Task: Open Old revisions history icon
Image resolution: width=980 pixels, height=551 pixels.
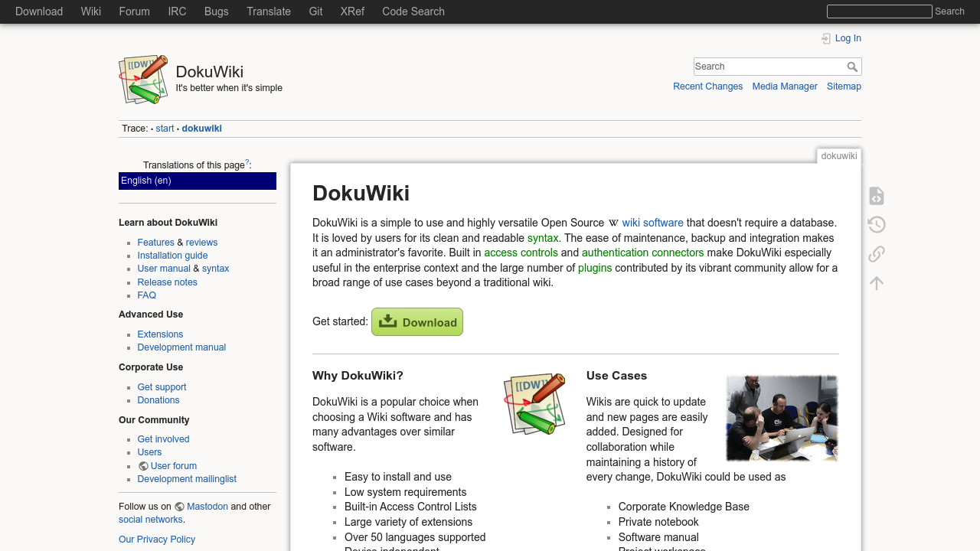Action: 877,225
